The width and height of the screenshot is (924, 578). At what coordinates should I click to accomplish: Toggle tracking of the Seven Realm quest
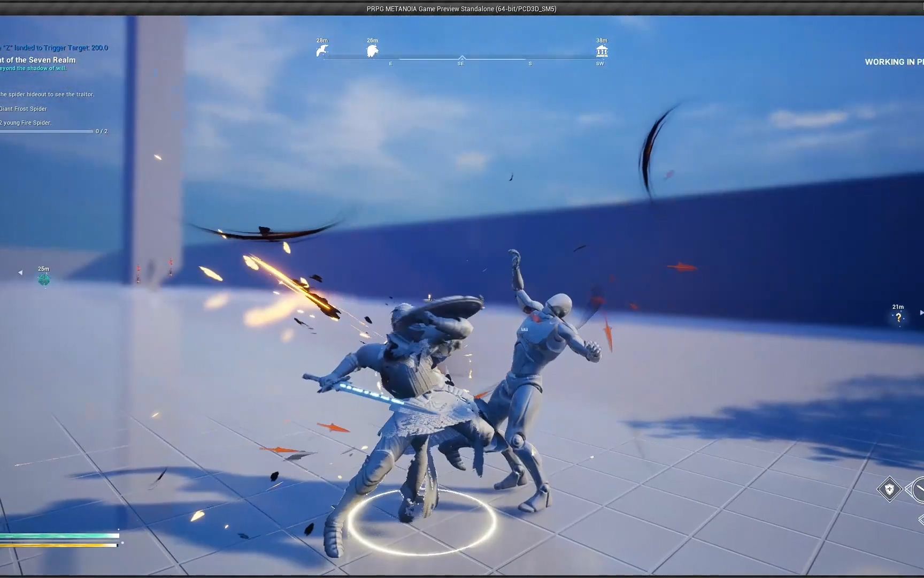click(x=37, y=60)
